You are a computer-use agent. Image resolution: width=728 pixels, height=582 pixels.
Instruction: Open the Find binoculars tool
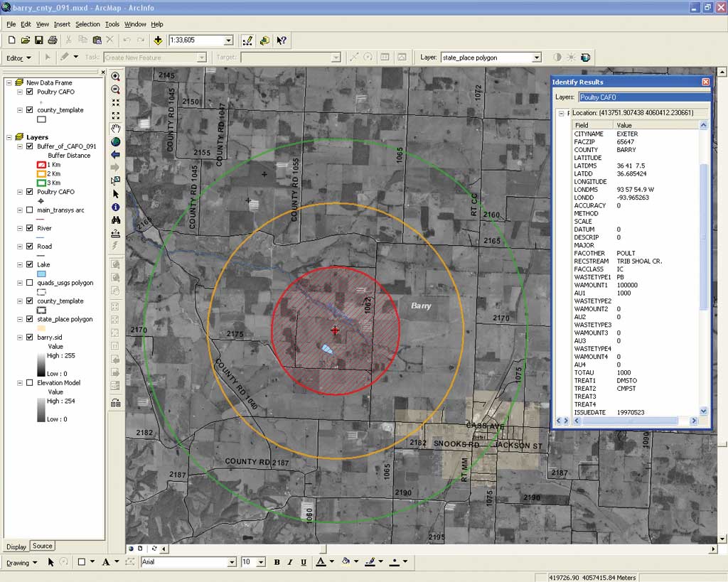[116, 220]
